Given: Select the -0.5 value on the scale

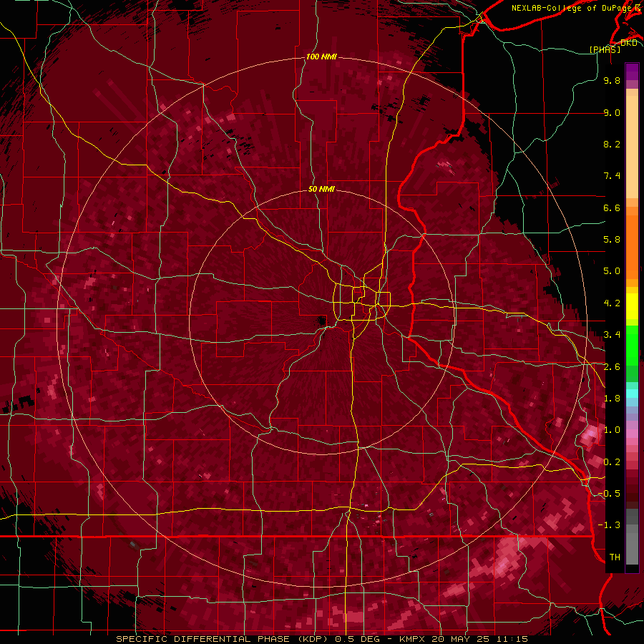Looking at the screenshot, I should pyautogui.click(x=610, y=494).
